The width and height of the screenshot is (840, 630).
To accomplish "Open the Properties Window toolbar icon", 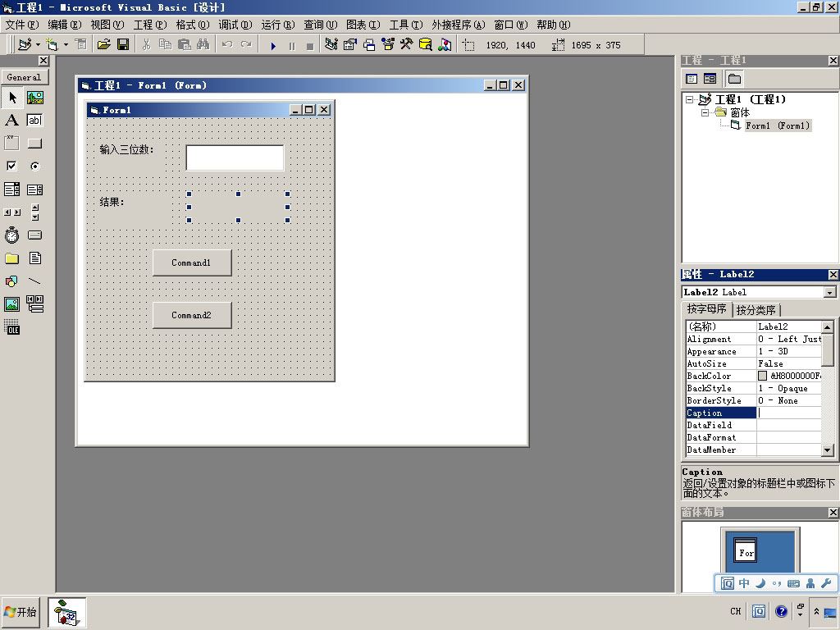I will [x=350, y=45].
